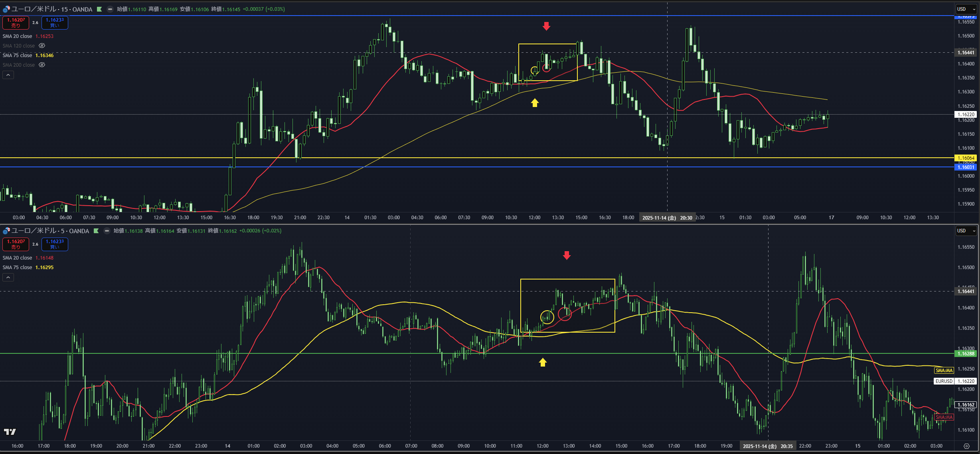Click the blue buy button 1.16233 on the bottom chart
The width and height of the screenshot is (980, 454).
coord(55,244)
